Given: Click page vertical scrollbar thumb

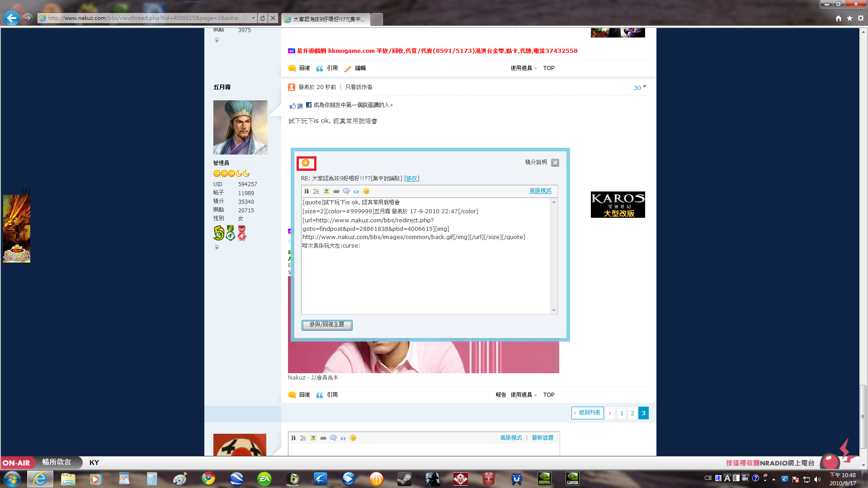Looking at the screenshot, I should [863, 417].
